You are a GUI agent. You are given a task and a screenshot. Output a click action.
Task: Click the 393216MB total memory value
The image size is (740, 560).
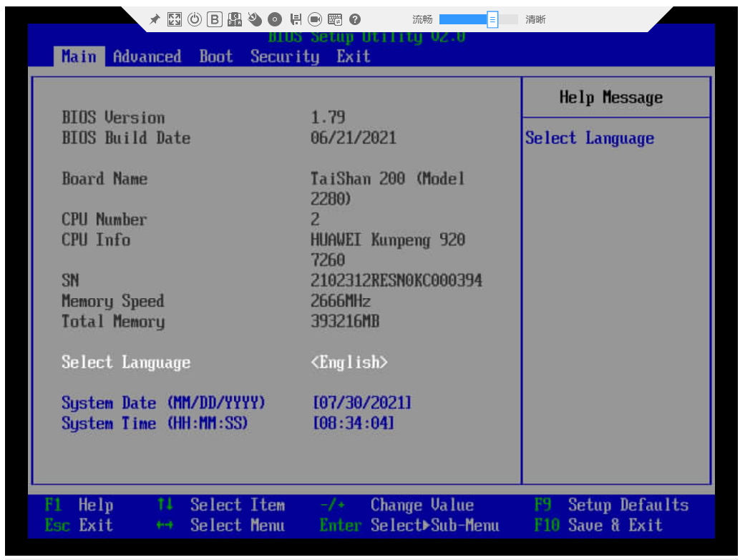(x=345, y=322)
